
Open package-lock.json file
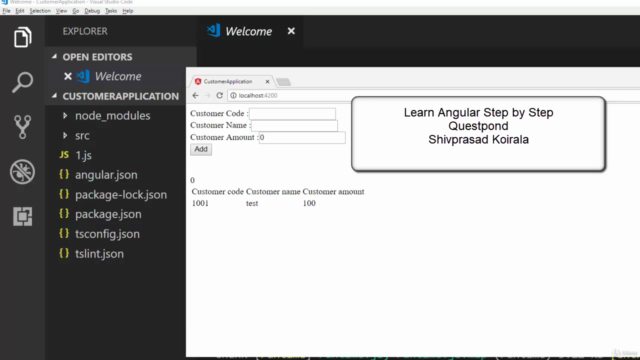(121, 195)
